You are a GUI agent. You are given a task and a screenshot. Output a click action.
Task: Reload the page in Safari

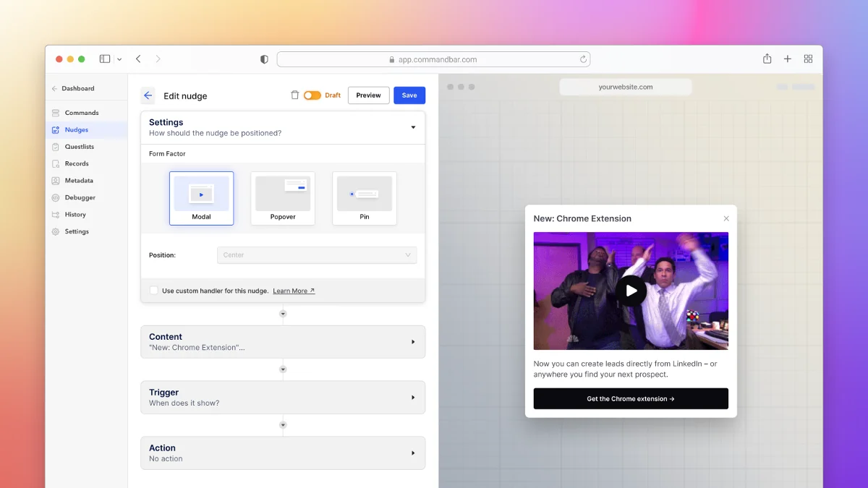(x=583, y=59)
